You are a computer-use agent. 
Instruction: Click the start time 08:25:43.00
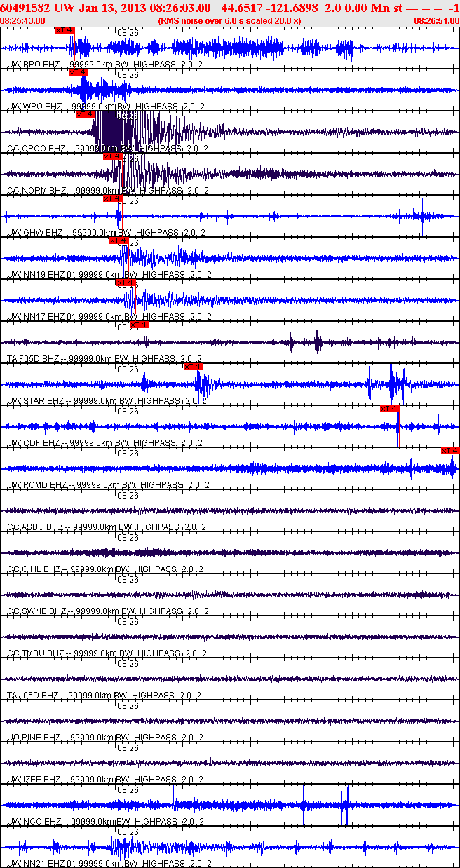(x=23, y=21)
